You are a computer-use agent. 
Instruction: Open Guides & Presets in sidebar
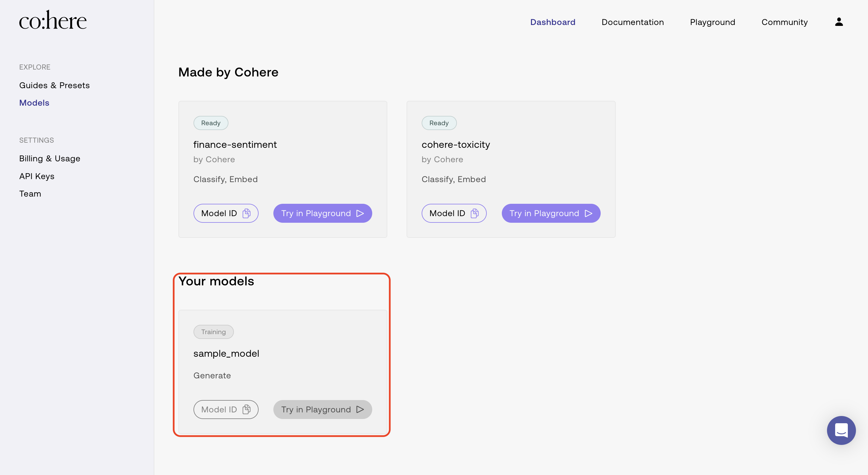54,85
